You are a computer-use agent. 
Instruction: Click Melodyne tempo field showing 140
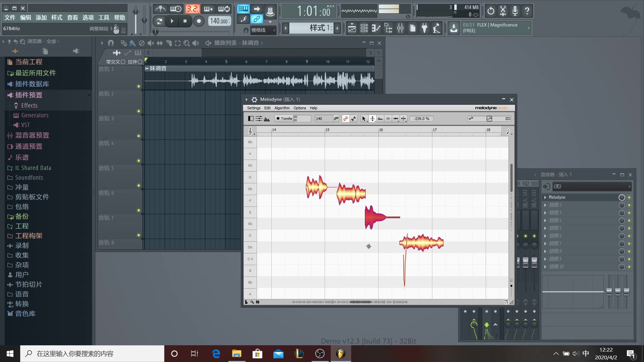point(323,119)
